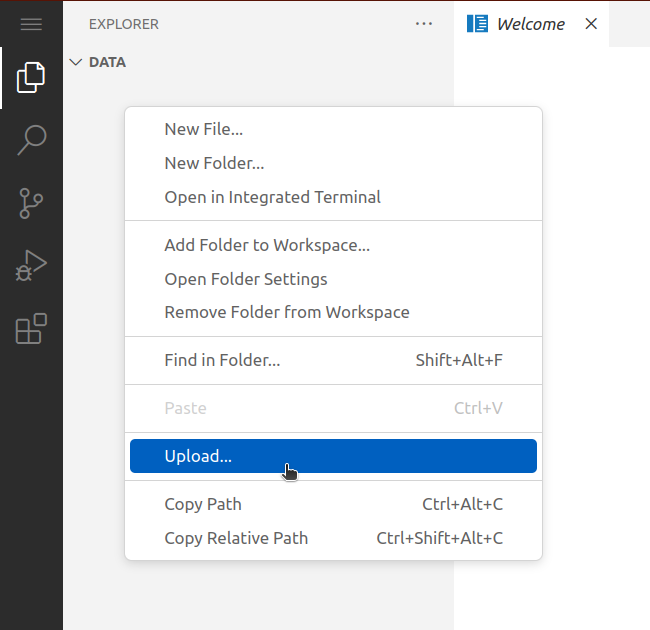The width and height of the screenshot is (650, 630).
Task: Choose Copy Relative Path menu entry
Action: tap(333, 538)
